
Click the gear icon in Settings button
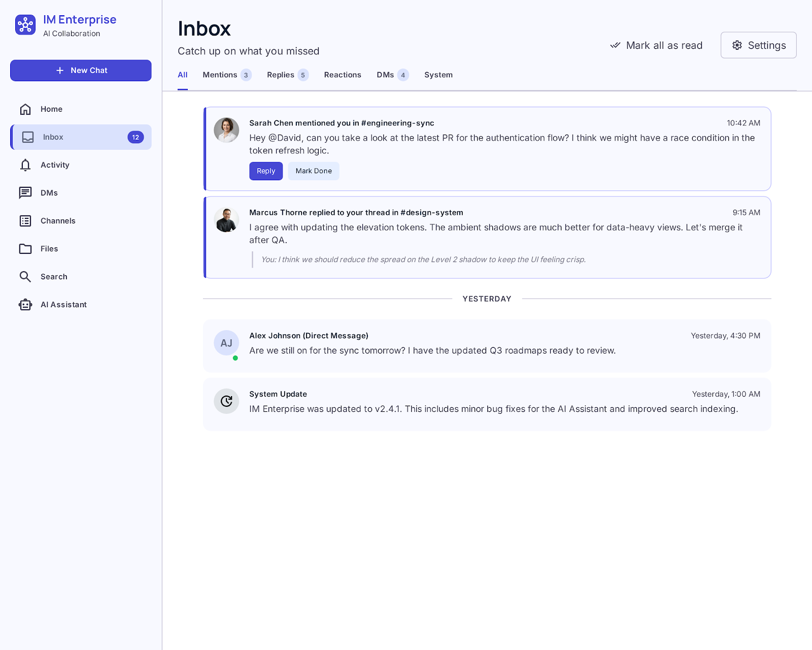pyautogui.click(x=737, y=45)
